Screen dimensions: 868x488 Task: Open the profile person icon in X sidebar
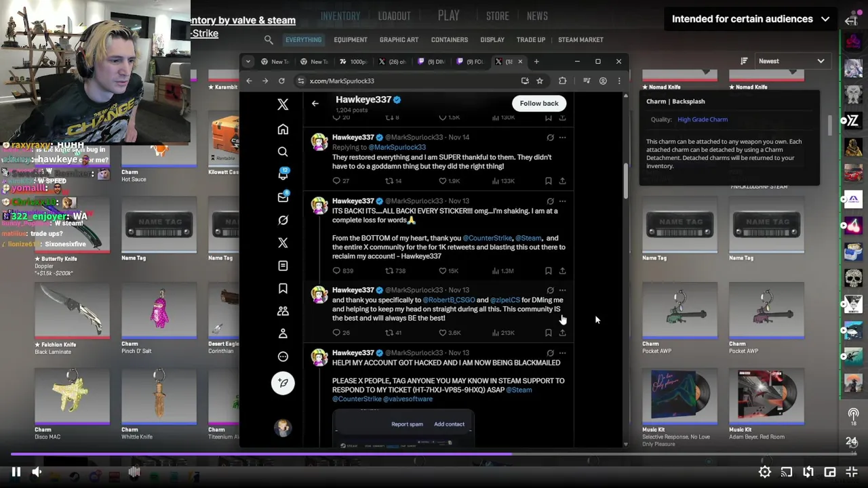click(x=283, y=333)
